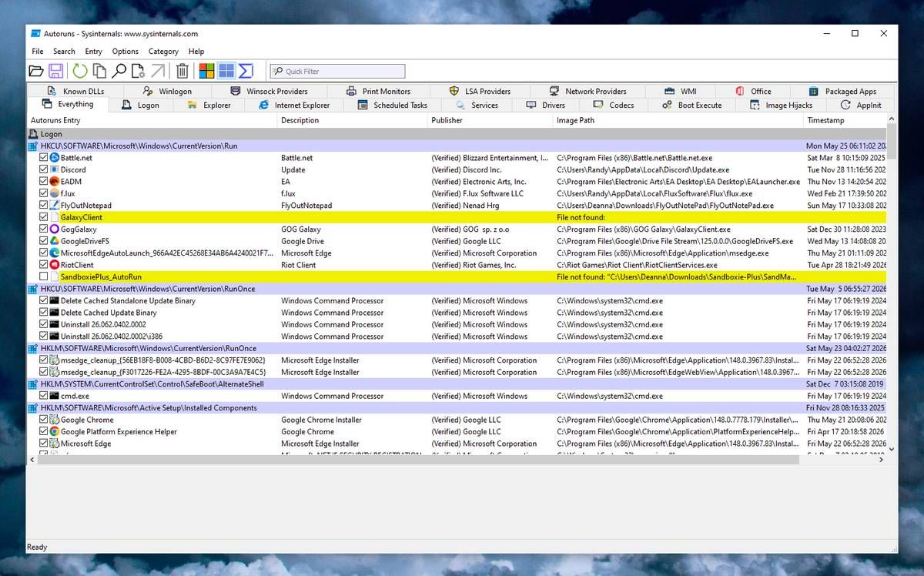The height and width of the screenshot is (576, 924).
Task: Open the Help menu
Action: (x=196, y=52)
